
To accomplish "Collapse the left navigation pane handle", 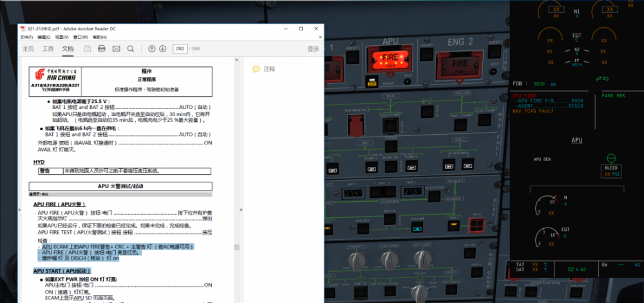I will pos(20,209).
